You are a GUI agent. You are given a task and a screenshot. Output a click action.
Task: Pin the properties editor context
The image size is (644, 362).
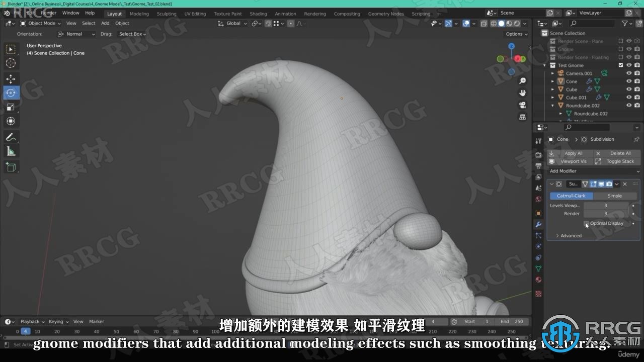(x=636, y=139)
